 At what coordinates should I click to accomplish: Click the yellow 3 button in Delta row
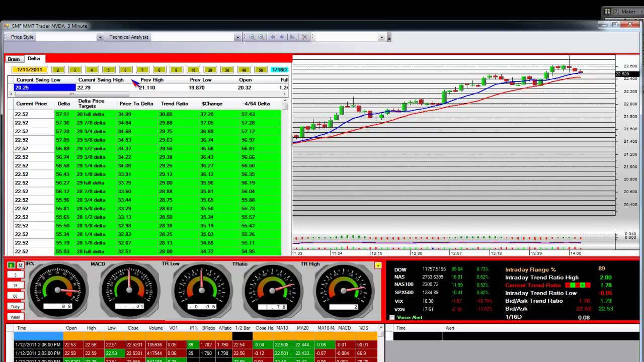tap(75, 70)
